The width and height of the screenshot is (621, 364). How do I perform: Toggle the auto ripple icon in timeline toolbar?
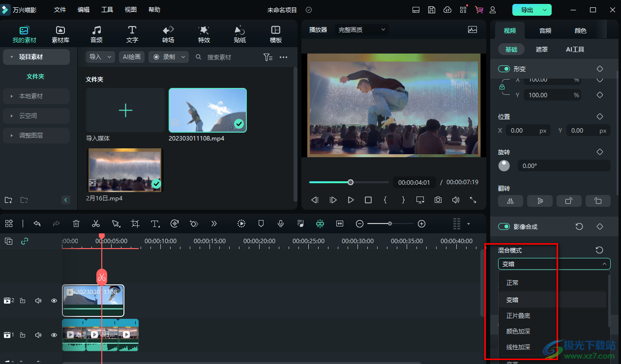320,224
